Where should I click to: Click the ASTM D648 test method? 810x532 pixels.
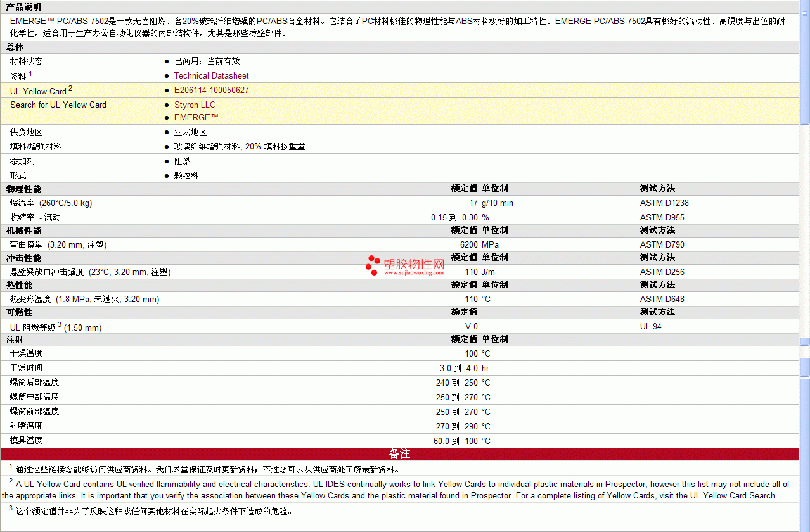tap(662, 300)
